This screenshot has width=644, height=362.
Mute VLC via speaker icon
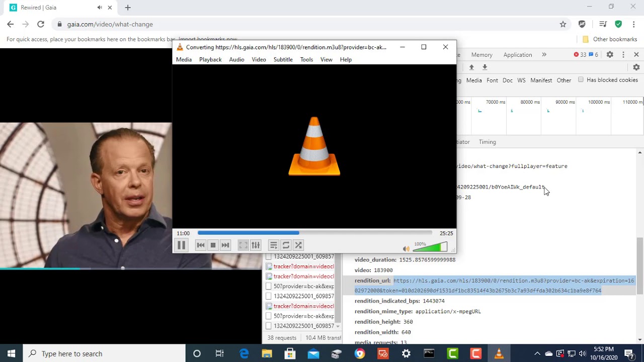(x=406, y=248)
